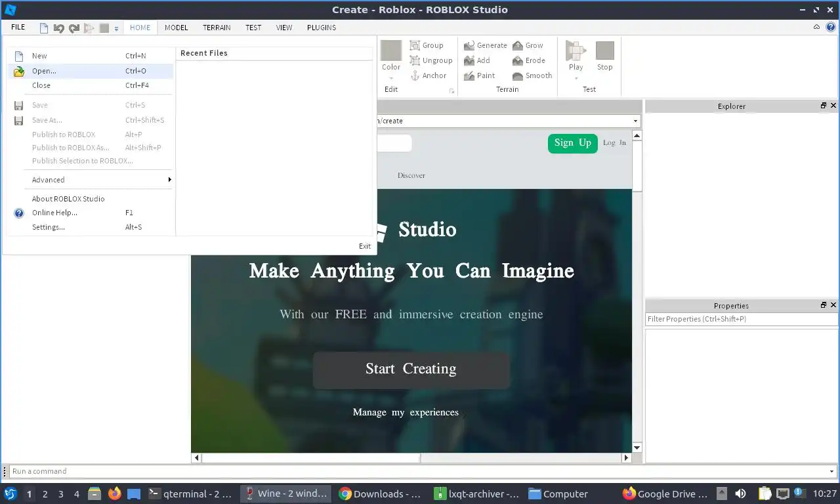Screen dimensions: 840x504
Task: Switch to the PLUGINS ribbon tab
Action: pos(322,28)
